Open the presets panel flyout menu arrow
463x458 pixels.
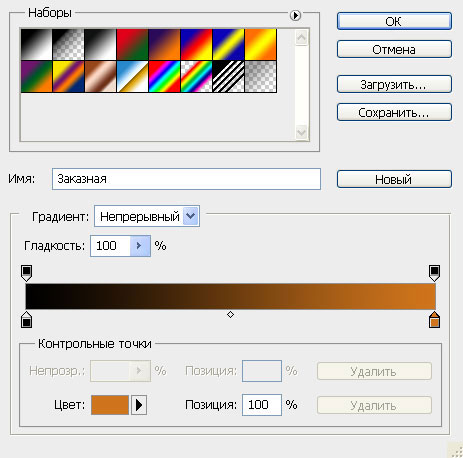(295, 15)
